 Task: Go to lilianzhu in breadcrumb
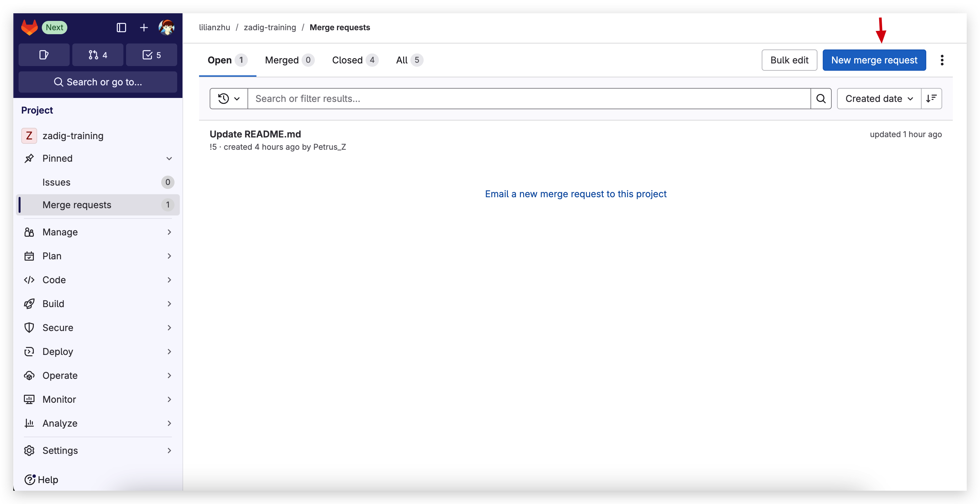[x=215, y=28]
